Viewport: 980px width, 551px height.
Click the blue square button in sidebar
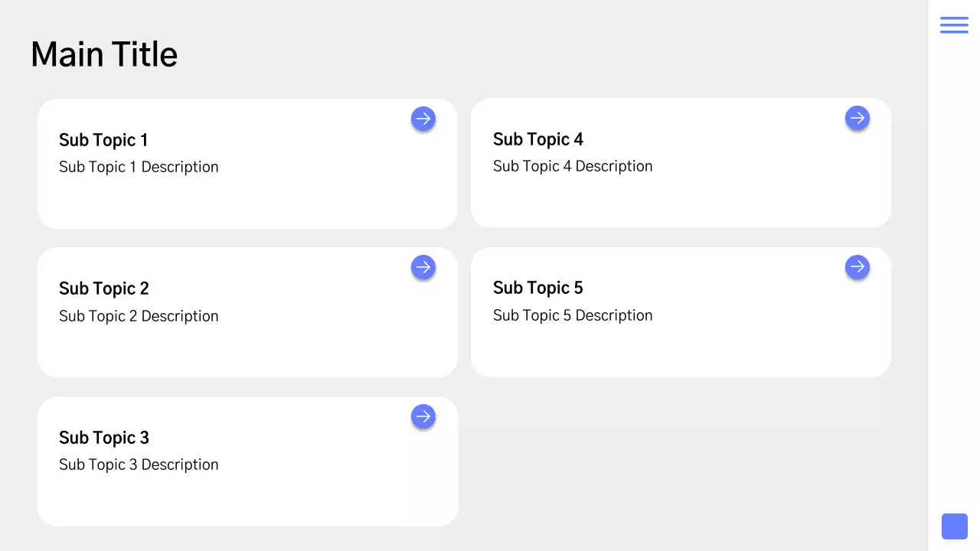coord(954,527)
